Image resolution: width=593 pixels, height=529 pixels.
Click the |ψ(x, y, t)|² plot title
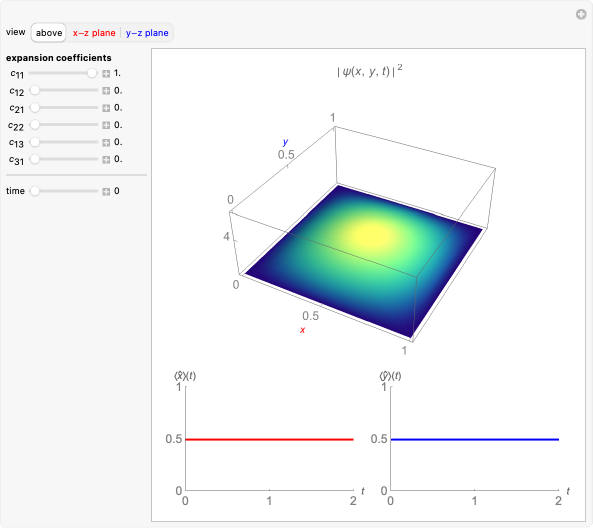[x=369, y=70]
